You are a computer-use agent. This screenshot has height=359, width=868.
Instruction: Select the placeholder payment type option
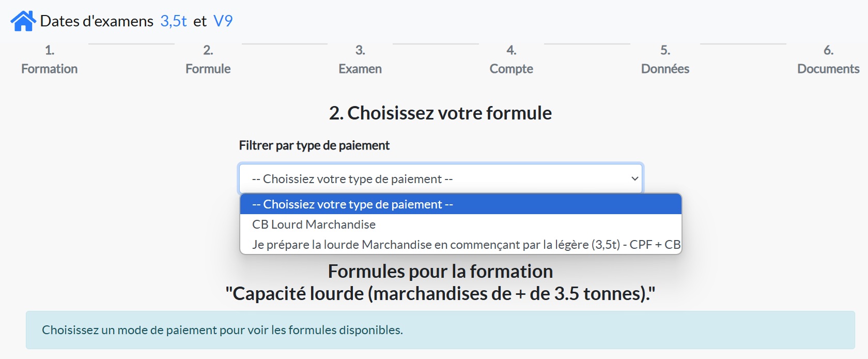point(460,204)
